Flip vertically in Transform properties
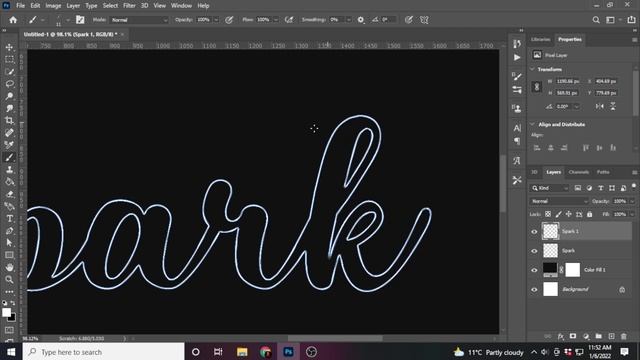Image resolution: width=640 pixels, height=360 pixels. 613,106
